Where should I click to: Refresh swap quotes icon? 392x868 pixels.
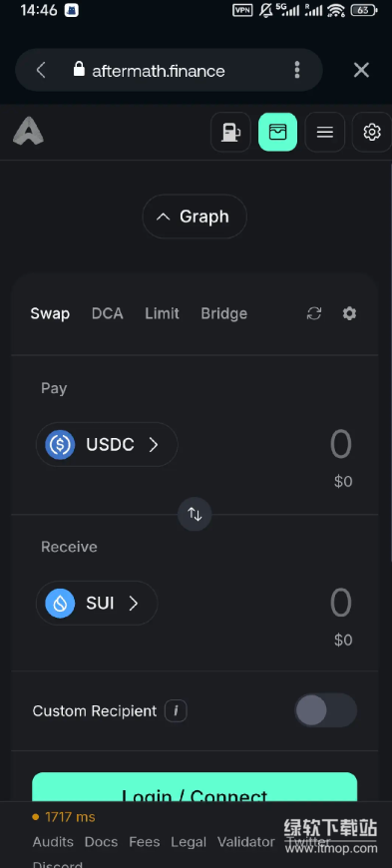(314, 314)
